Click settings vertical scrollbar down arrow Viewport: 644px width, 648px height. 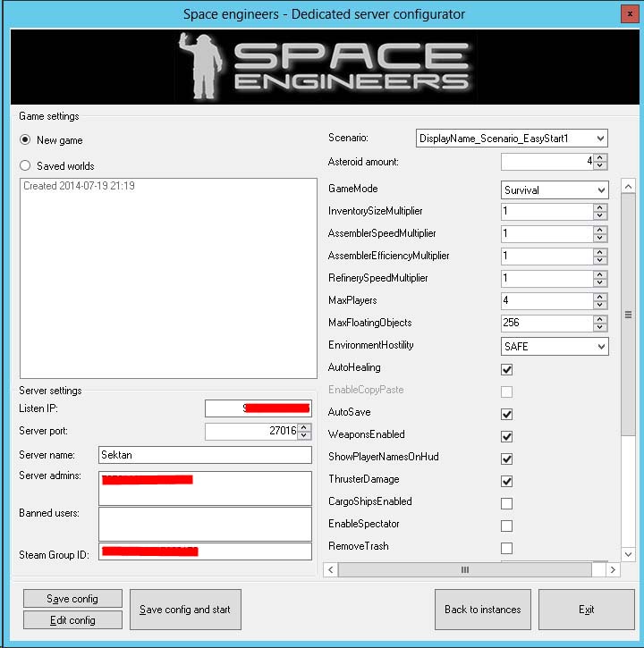(628, 554)
